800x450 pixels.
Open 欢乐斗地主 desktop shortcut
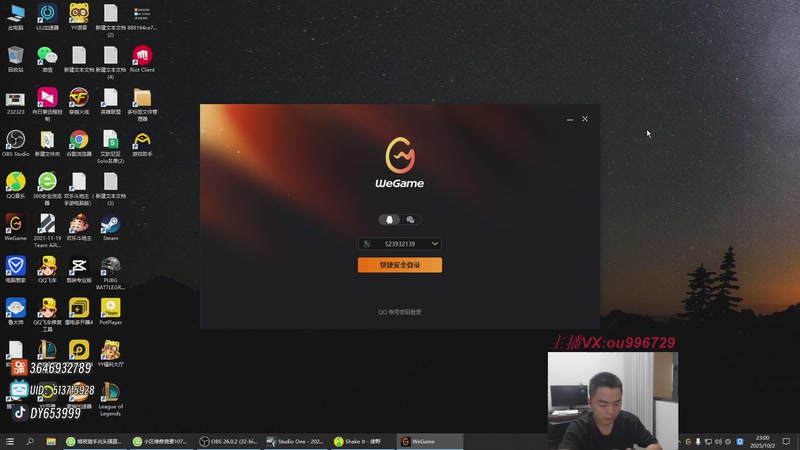tap(79, 228)
